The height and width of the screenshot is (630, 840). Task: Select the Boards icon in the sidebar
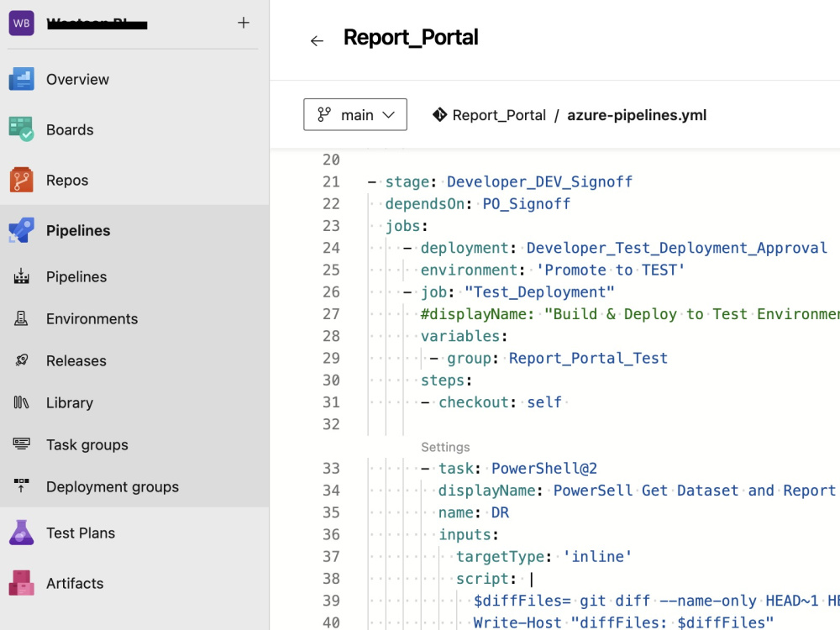[22, 129]
